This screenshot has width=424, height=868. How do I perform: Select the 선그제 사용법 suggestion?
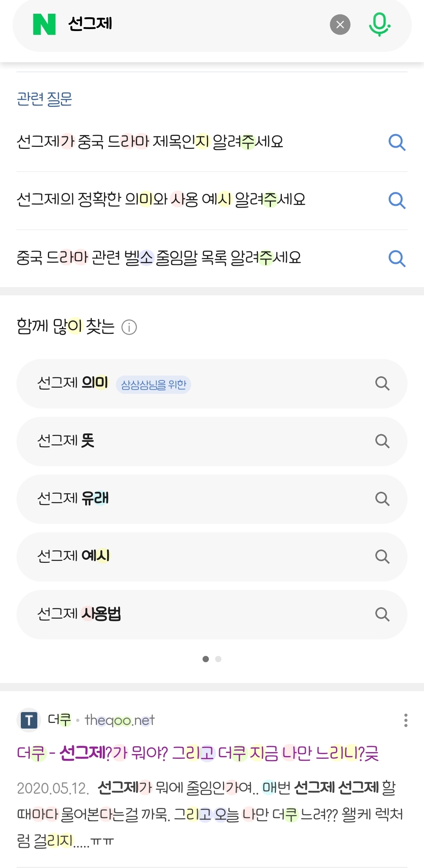tap(79, 614)
